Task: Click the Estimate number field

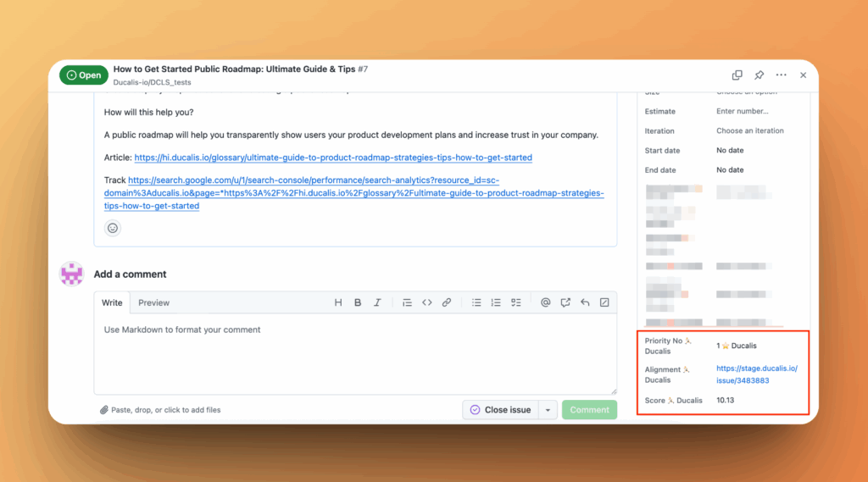Action: [x=743, y=111]
